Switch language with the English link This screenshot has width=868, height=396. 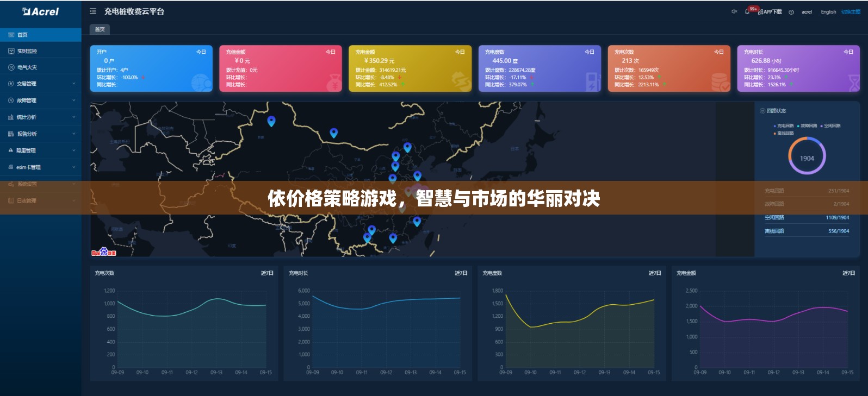coord(828,12)
